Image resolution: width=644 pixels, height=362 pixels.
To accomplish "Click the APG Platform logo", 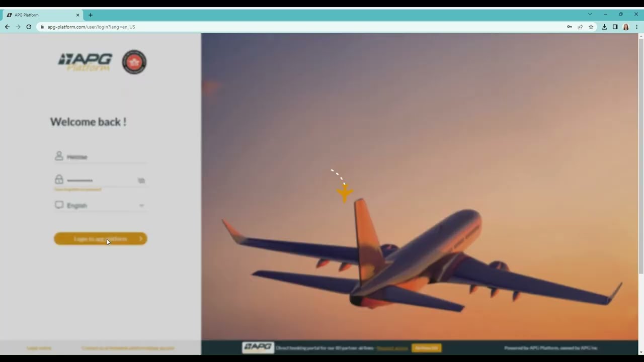I will [85, 62].
